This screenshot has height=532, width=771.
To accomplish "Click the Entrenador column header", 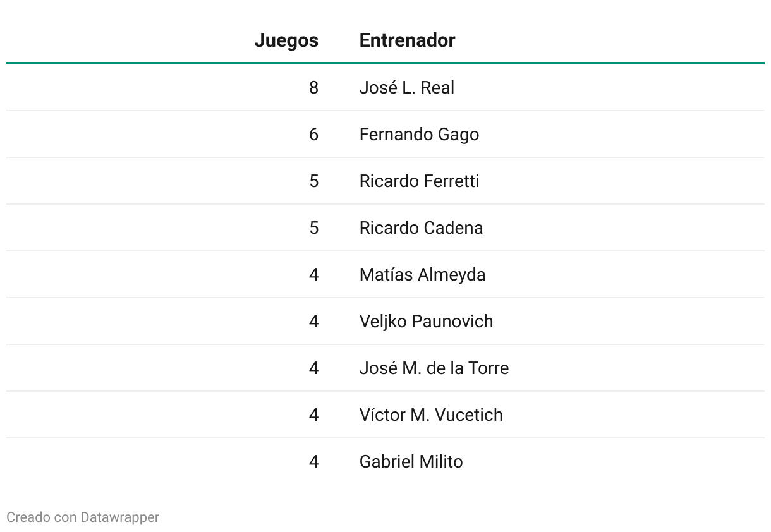I will pyautogui.click(x=407, y=40).
